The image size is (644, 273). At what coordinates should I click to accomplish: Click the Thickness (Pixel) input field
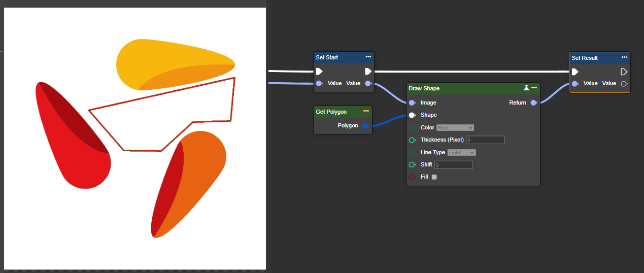point(485,140)
